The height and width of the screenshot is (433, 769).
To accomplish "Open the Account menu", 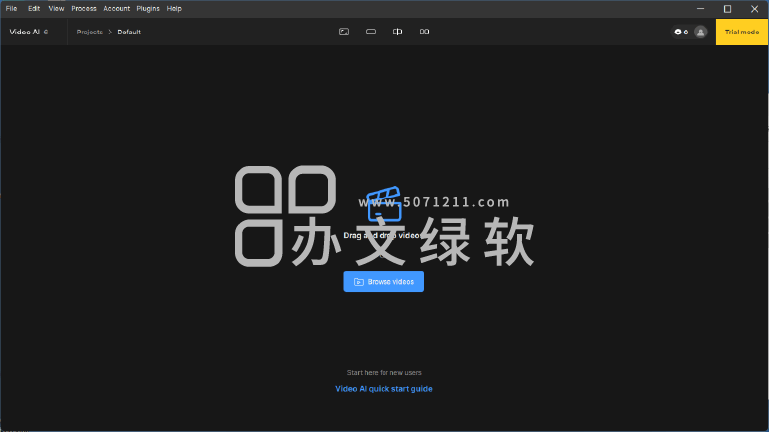I will (117, 8).
